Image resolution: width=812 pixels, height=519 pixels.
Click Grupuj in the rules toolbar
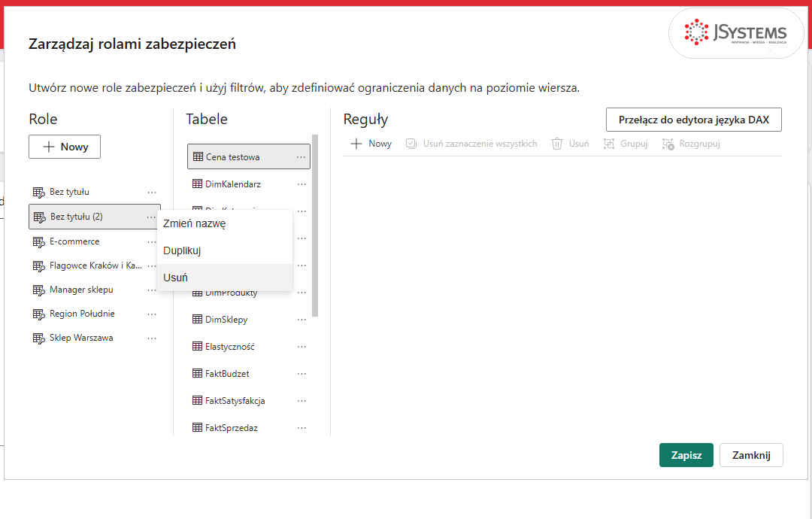(626, 144)
